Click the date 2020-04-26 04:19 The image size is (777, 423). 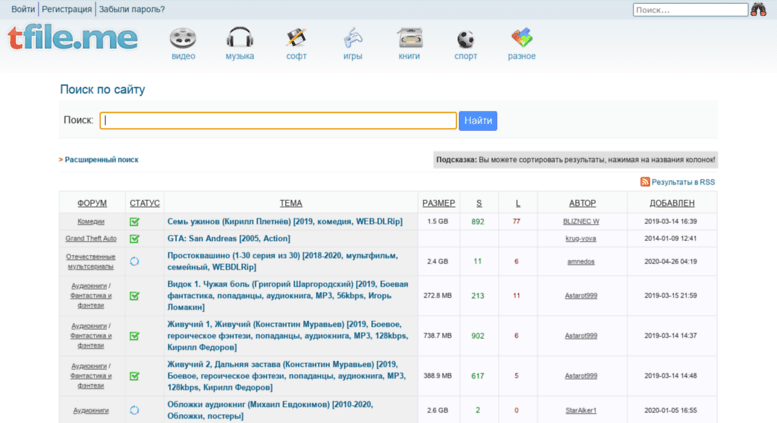670,262
